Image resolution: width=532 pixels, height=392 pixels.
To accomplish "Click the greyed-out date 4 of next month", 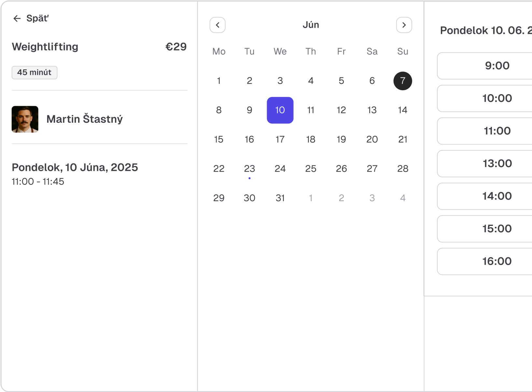I will click(402, 198).
